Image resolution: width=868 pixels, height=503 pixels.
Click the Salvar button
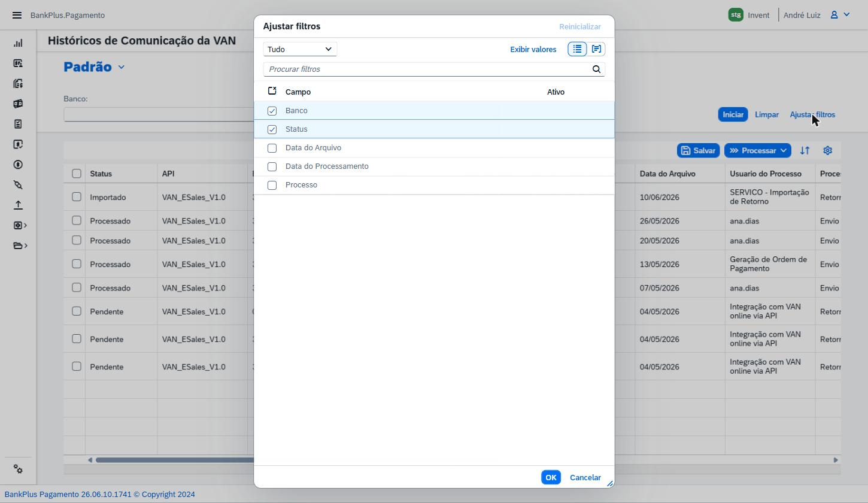click(x=698, y=150)
